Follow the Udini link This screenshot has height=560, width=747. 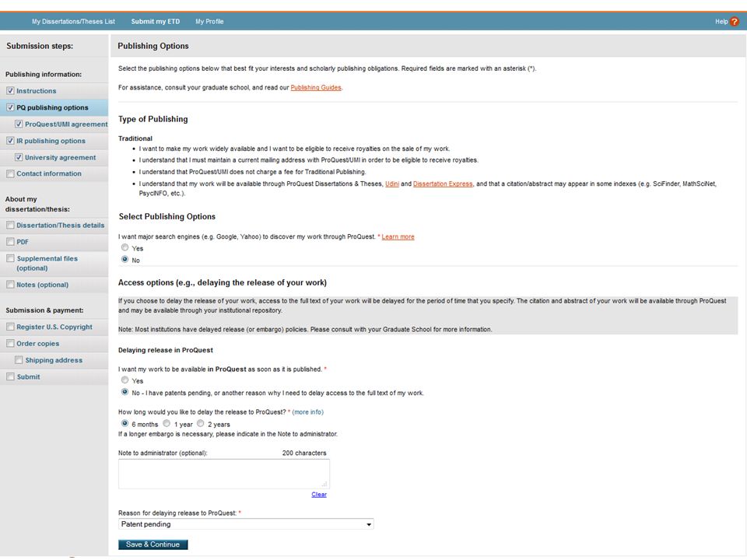point(392,184)
